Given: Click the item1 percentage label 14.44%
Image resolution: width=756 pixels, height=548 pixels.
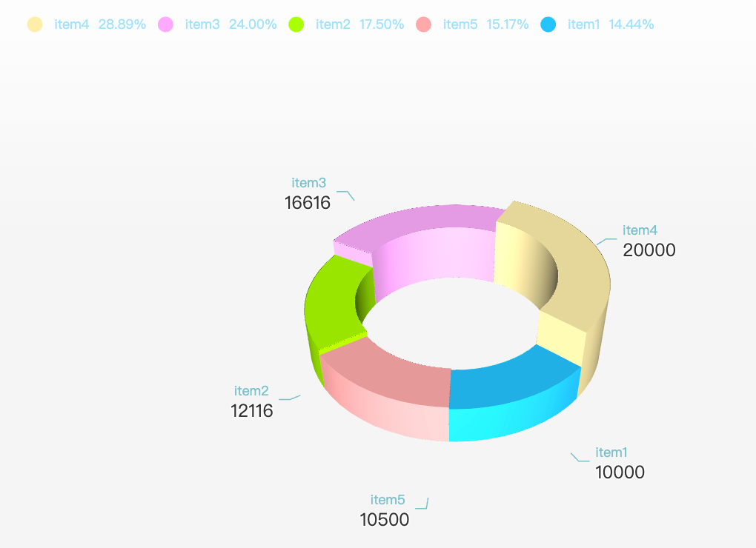Looking at the screenshot, I should pyautogui.click(x=635, y=24).
